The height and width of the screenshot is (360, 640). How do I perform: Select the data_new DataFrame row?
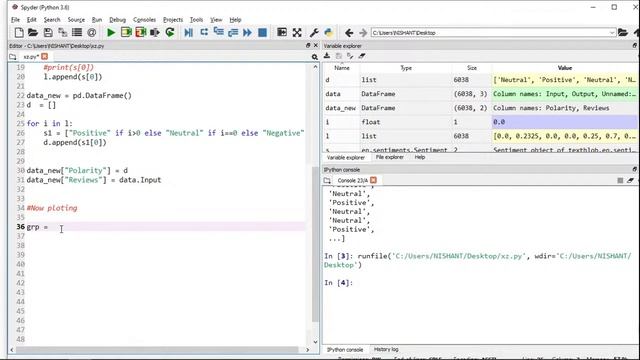click(480, 108)
